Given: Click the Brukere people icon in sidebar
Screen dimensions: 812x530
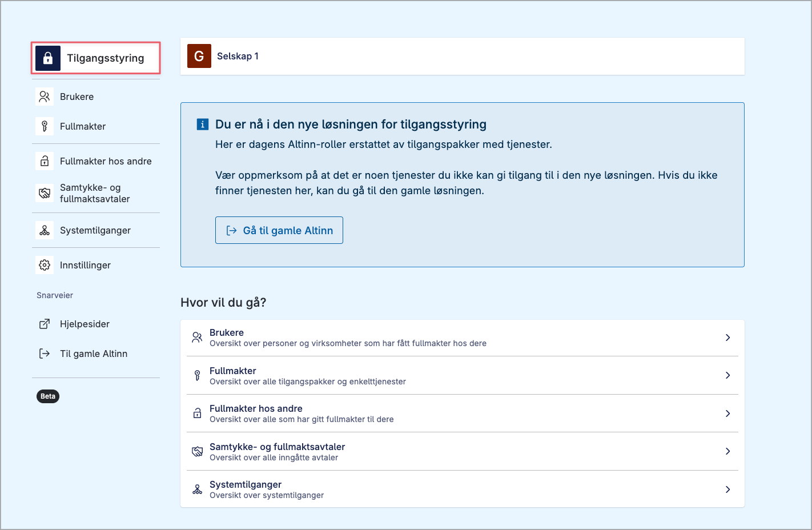Looking at the screenshot, I should point(45,97).
